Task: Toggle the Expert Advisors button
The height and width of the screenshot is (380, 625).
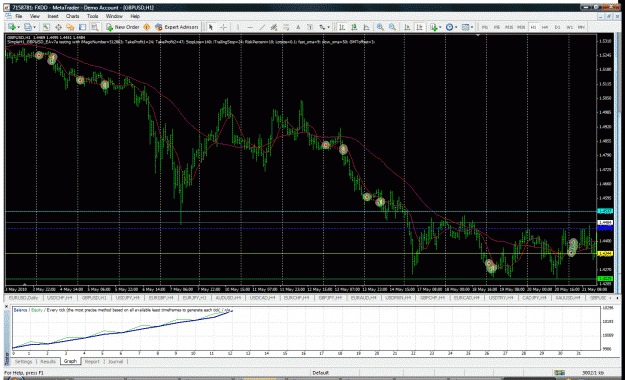Action: [177, 27]
